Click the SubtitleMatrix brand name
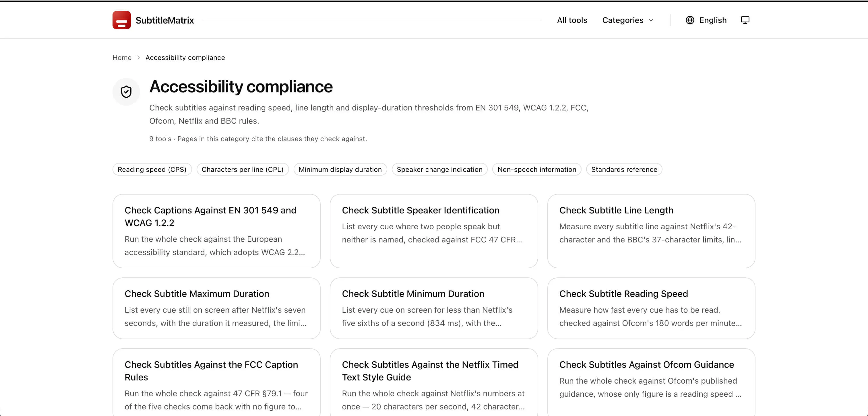This screenshot has height=416, width=868. (165, 20)
